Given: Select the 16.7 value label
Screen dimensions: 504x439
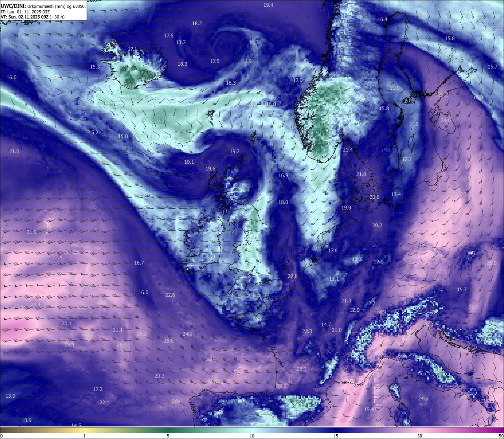Looking at the screenshot, I should pos(139,263).
